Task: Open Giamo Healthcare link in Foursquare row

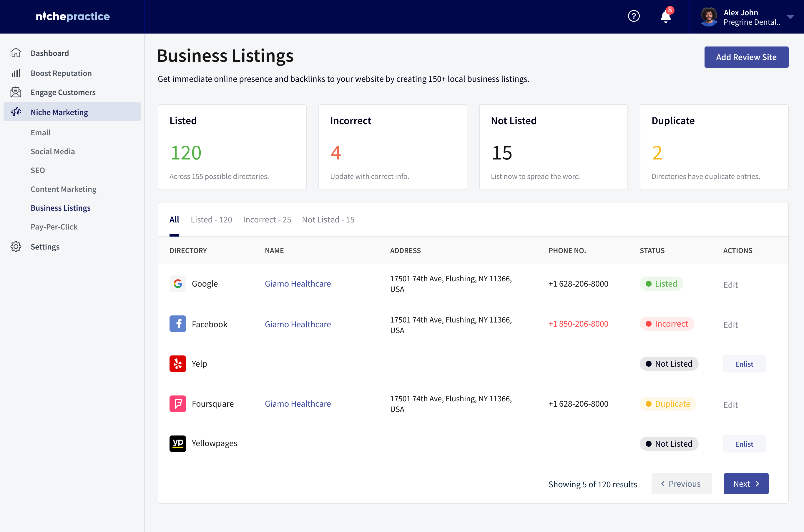Action: coord(298,404)
